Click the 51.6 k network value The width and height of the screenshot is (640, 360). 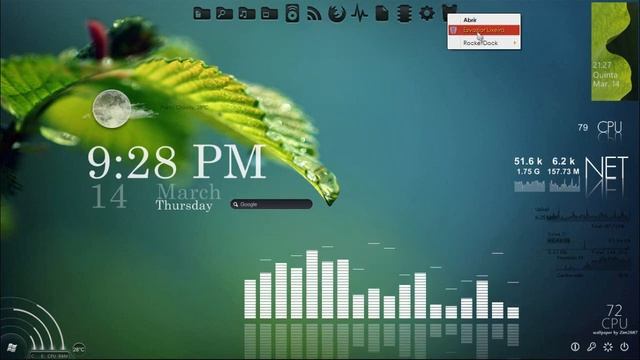528,161
